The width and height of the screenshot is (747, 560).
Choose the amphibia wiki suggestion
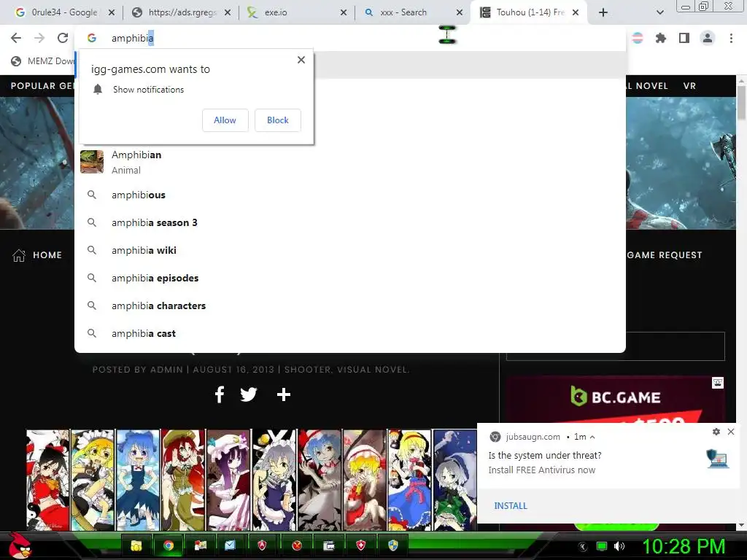350,250
